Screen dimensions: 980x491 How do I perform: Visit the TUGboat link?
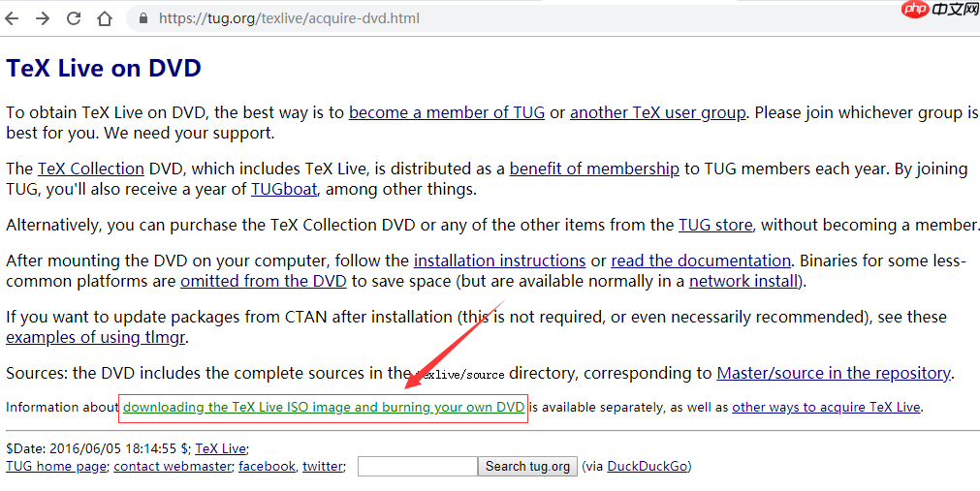coord(284,189)
